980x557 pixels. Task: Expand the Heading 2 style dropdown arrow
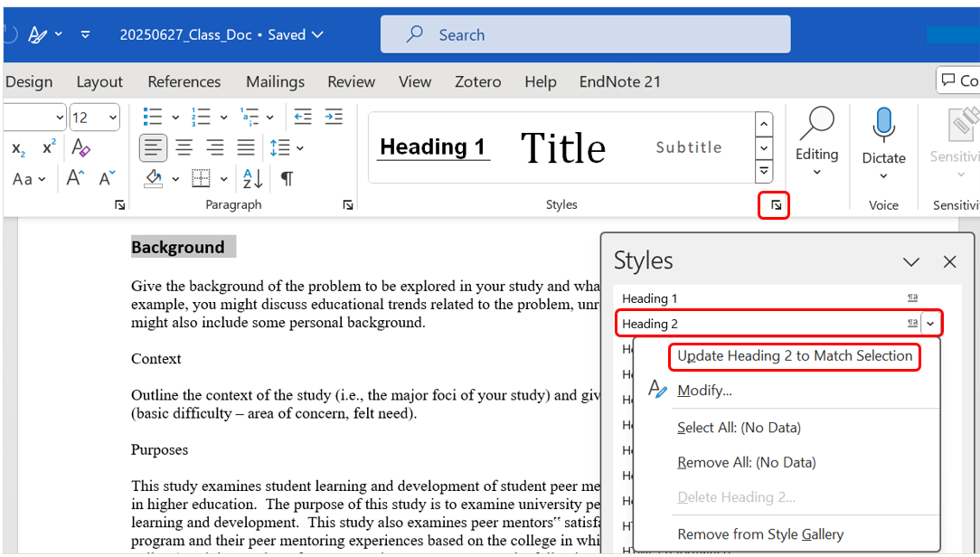(931, 324)
